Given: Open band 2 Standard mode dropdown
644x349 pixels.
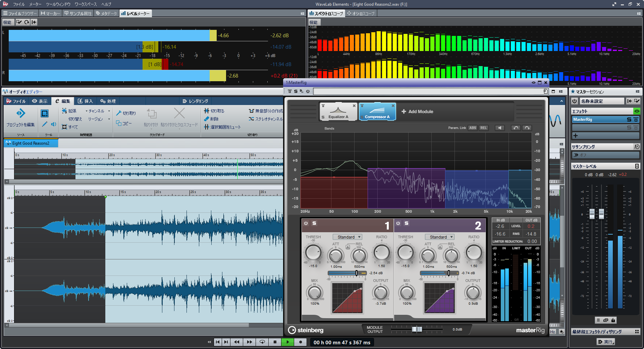Looking at the screenshot, I should coord(439,237).
